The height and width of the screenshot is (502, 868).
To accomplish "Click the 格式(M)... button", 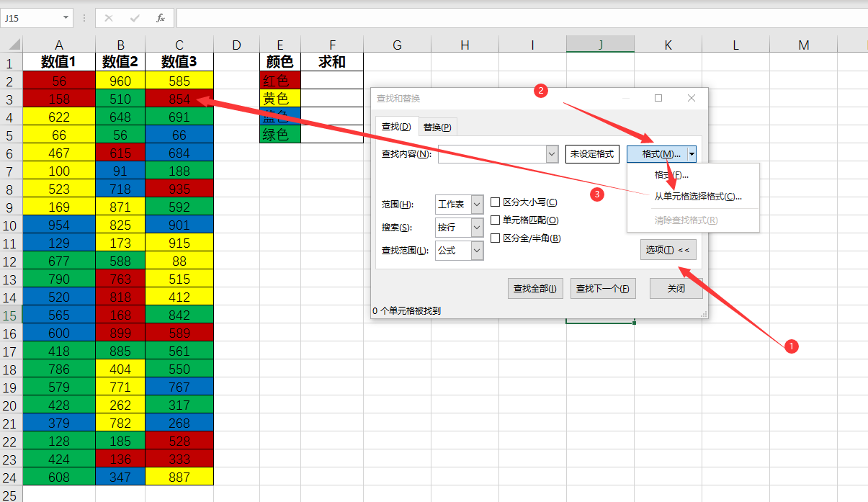I will pos(656,154).
